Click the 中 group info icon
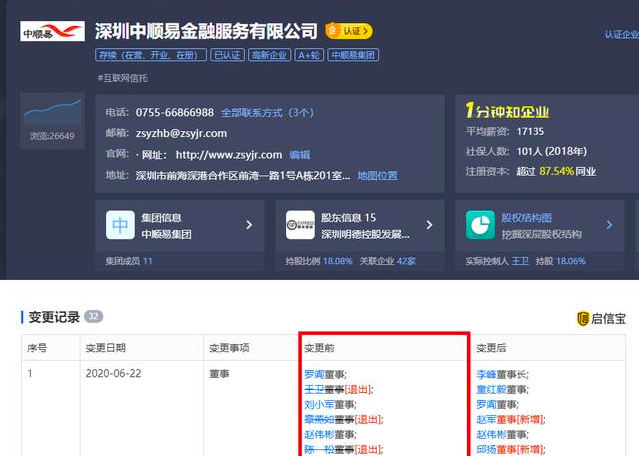Image resolution: width=639 pixels, height=456 pixels. pos(120,225)
